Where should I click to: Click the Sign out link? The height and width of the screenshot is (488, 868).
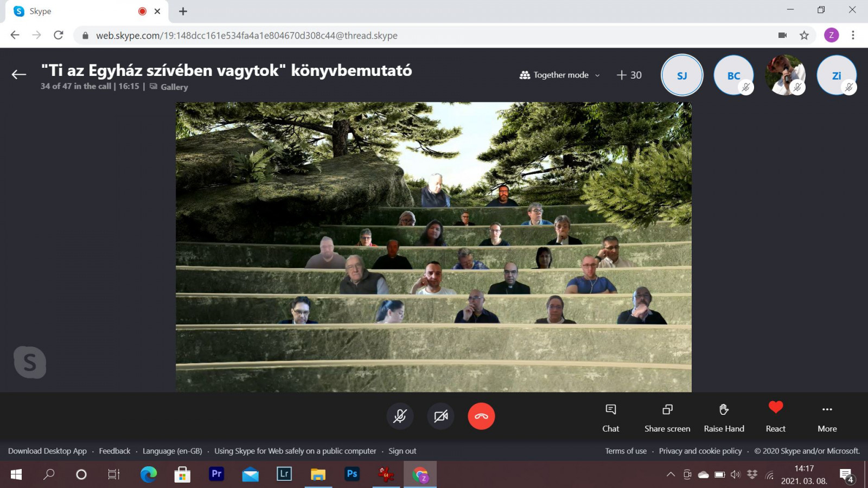402,451
